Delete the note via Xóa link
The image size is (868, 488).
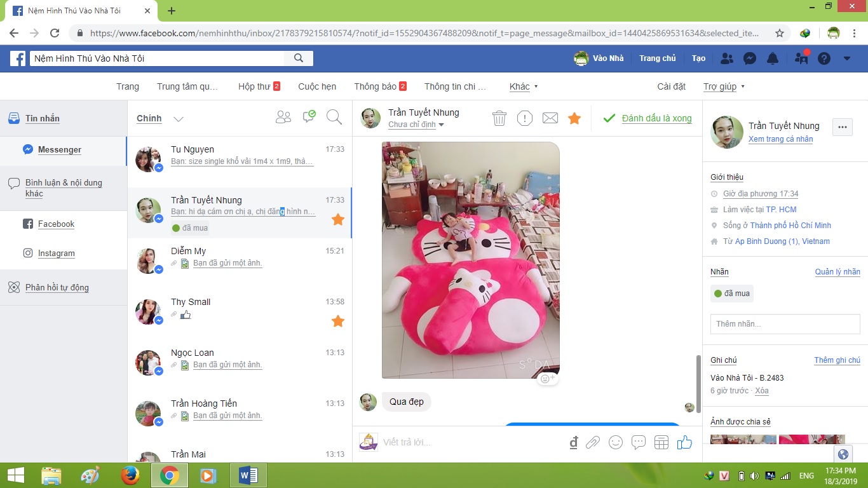point(762,391)
